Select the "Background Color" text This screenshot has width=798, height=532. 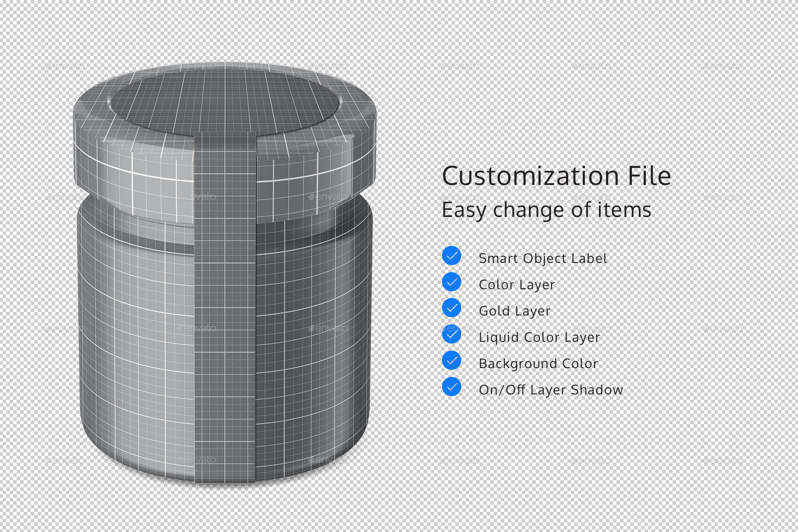pos(538,364)
